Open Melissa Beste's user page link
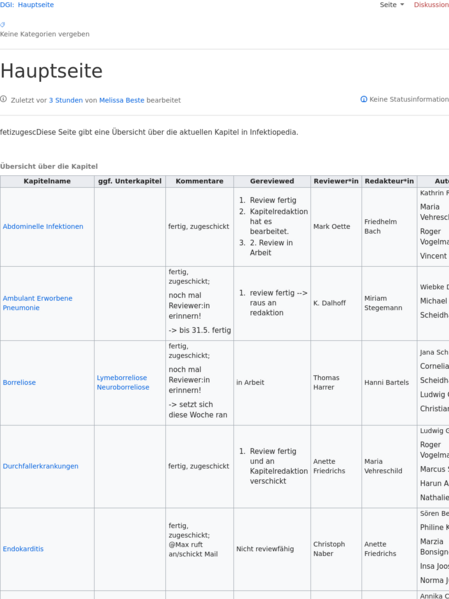 [x=122, y=100]
